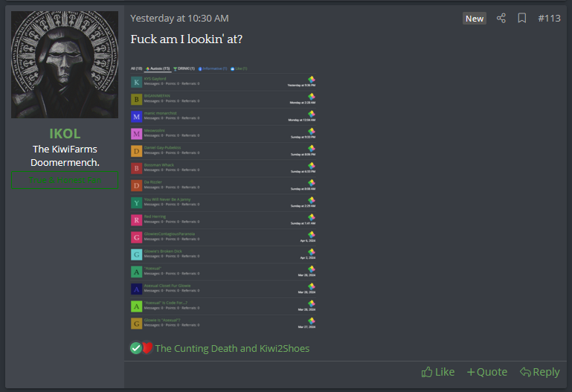Select the 'All (18)' tab in screenshot
Screen dimensions: 572x392
[x=136, y=68]
